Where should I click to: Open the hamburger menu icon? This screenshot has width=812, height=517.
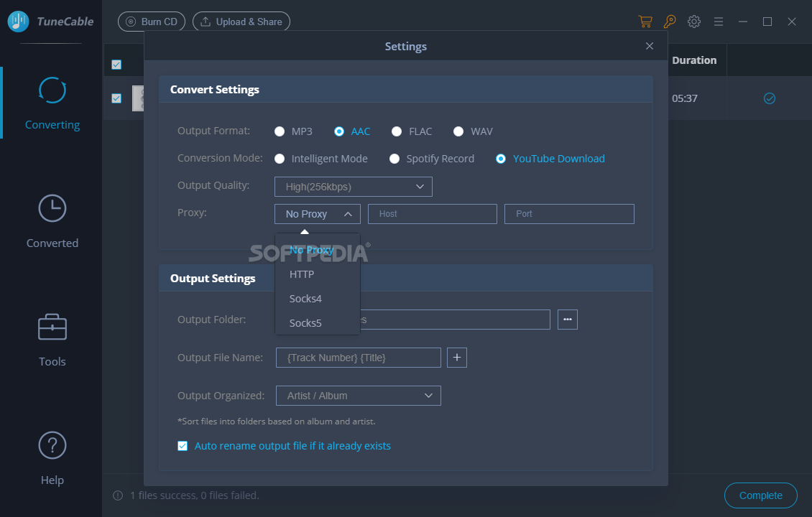click(x=719, y=22)
